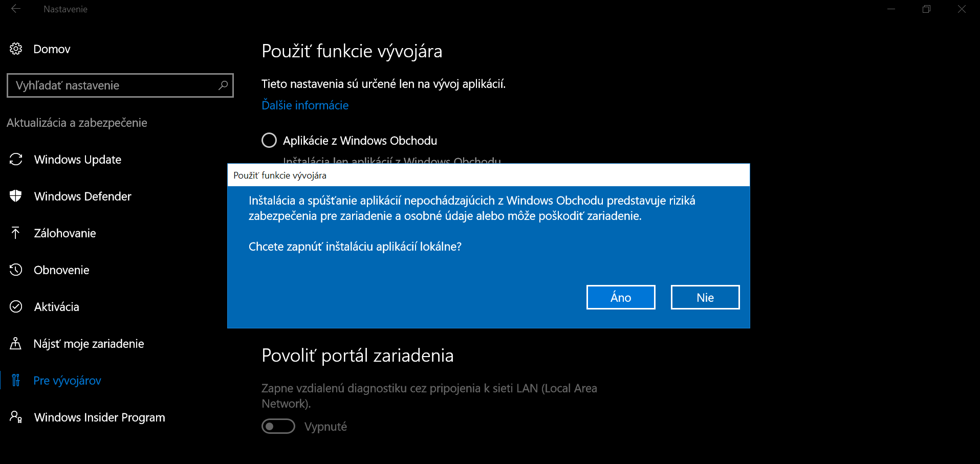Toggle the Povoliť portál zariadenia switch
This screenshot has height=464, width=980.
click(x=278, y=426)
